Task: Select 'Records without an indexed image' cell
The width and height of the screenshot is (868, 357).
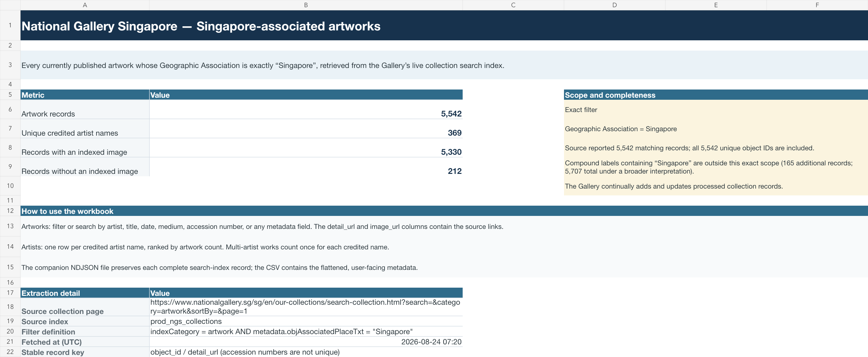Action: 85,167
